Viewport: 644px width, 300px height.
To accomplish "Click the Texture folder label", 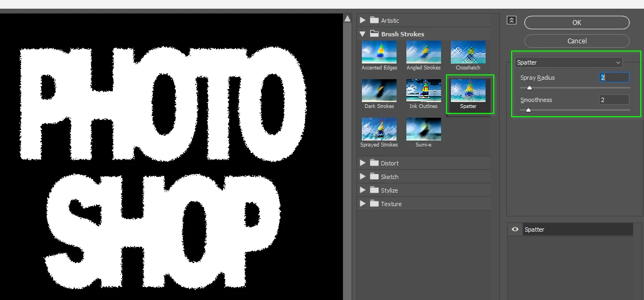I will [391, 204].
